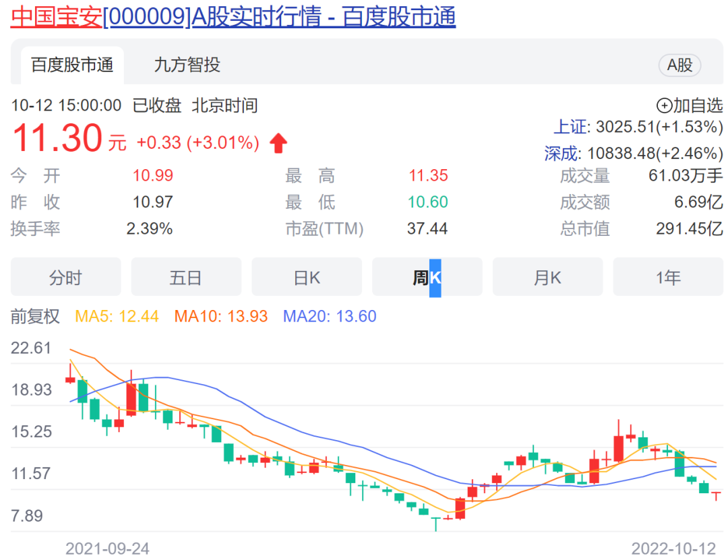Screen dimensions: 728x560
Task: Click the last candlestick at 2022-10-12
Action: coord(716,495)
